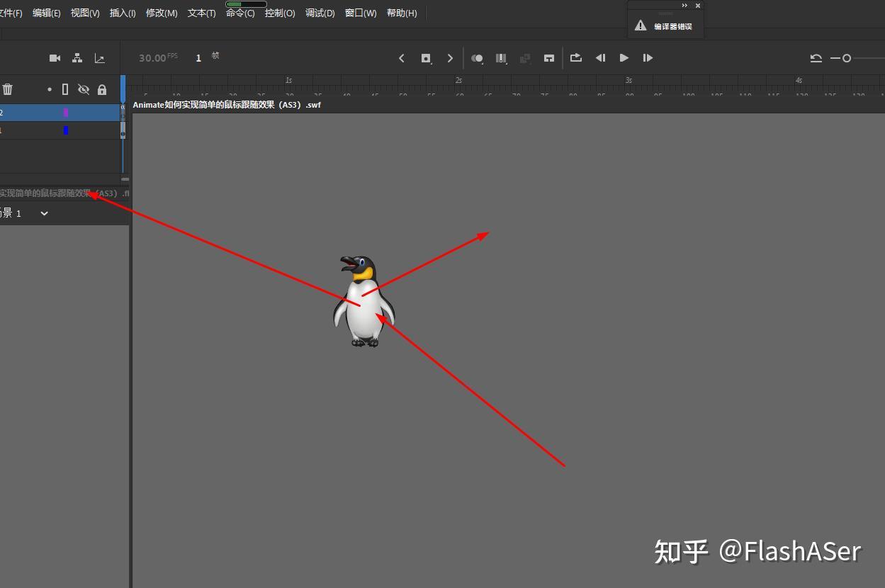Click the 30.00 FPS frame rate value

pyautogui.click(x=158, y=58)
